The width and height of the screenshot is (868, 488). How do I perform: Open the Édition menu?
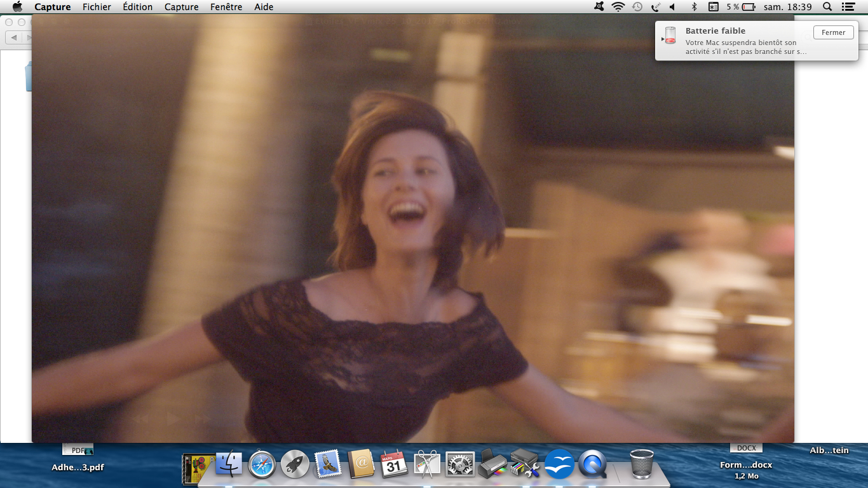pos(137,7)
